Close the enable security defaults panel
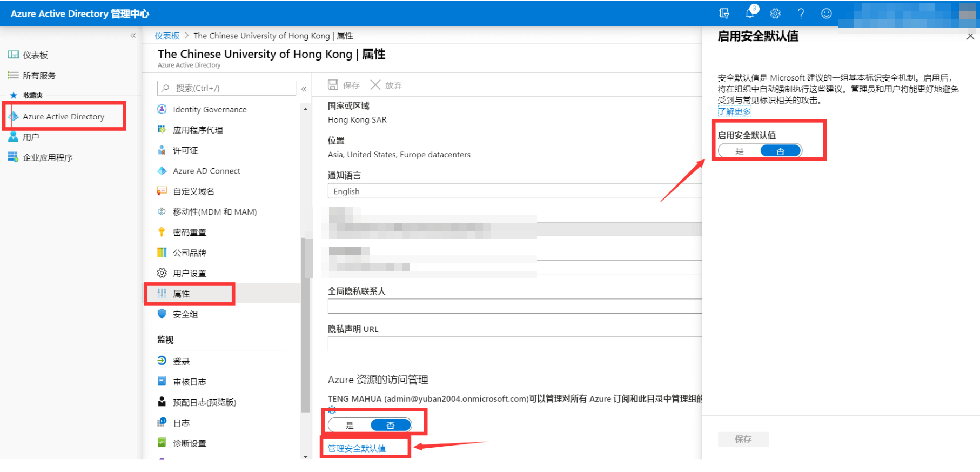Image resolution: width=980 pixels, height=472 pixels. coord(970,36)
